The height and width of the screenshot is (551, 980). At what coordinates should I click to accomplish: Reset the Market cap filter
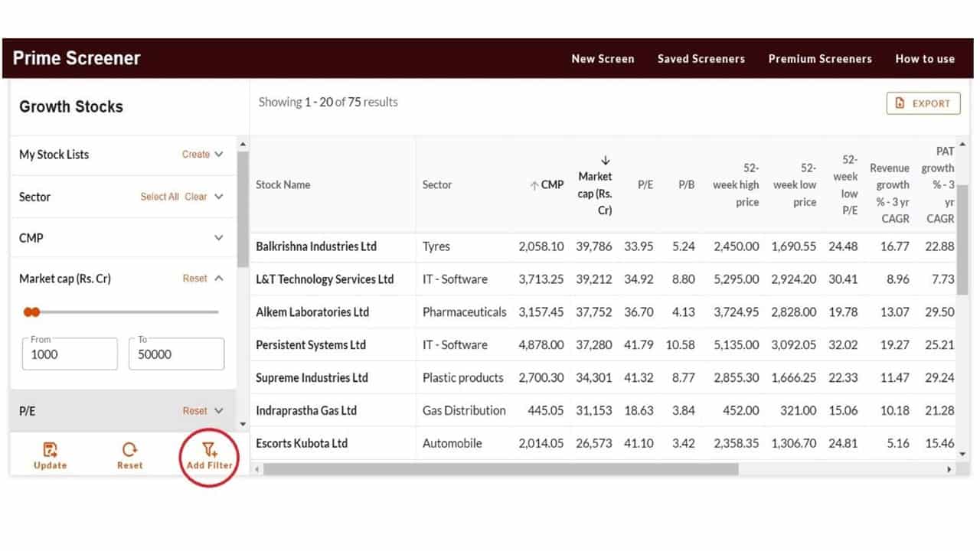(194, 279)
